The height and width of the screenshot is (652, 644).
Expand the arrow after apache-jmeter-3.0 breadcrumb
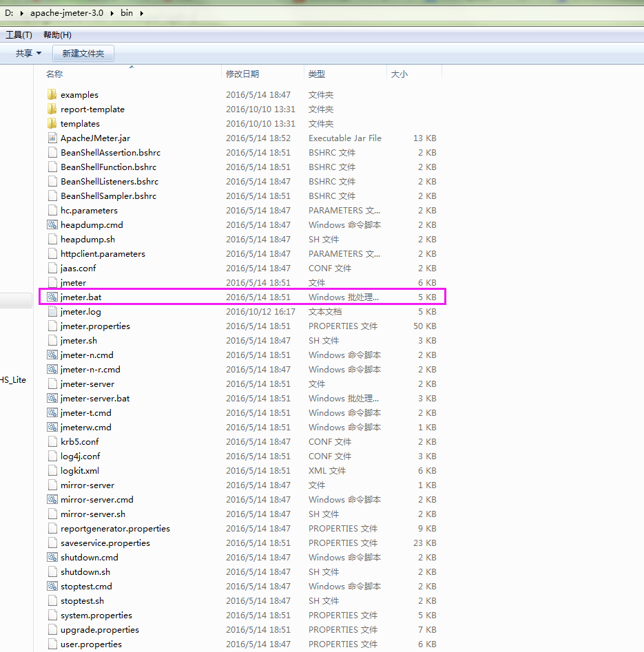coord(112,13)
